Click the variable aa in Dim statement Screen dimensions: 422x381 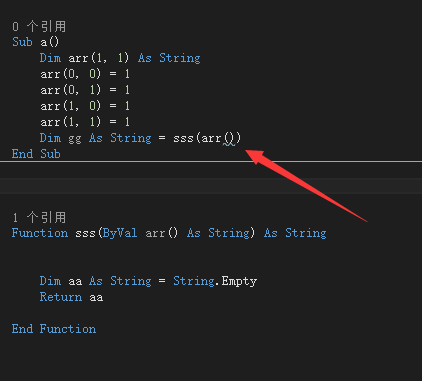click(x=75, y=282)
